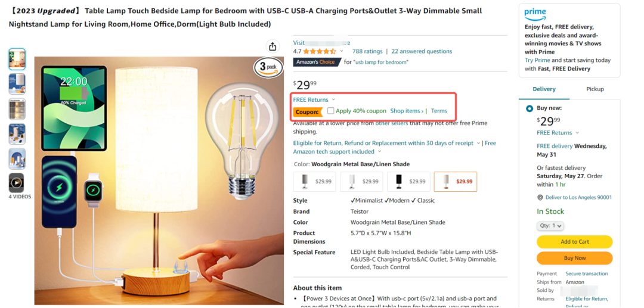Select the black lamp color swatch
Image resolution: width=644 pixels, height=308 pixels.
(x=408, y=181)
